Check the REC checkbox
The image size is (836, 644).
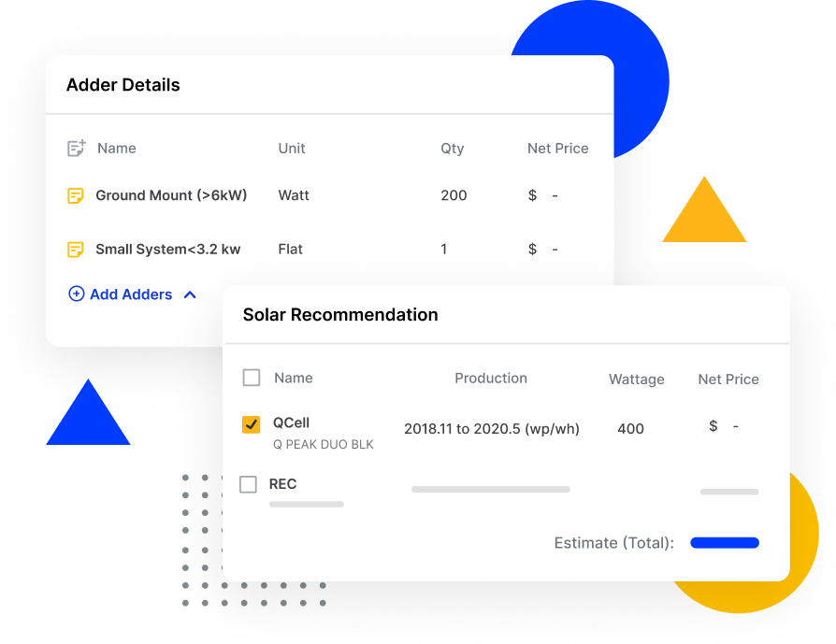click(248, 484)
